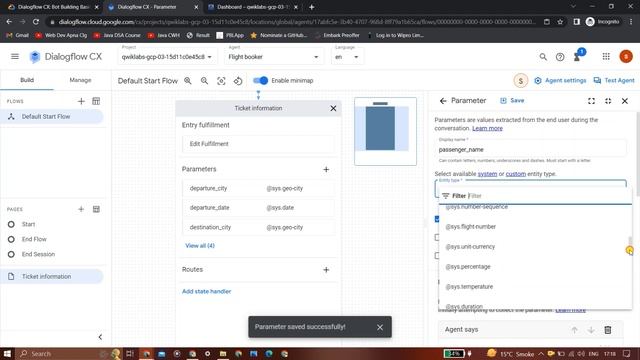The width and height of the screenshot is (640, 360).
Task: Open the Test Agent panel
Action: pyautogui.click(x=614, y=80)
